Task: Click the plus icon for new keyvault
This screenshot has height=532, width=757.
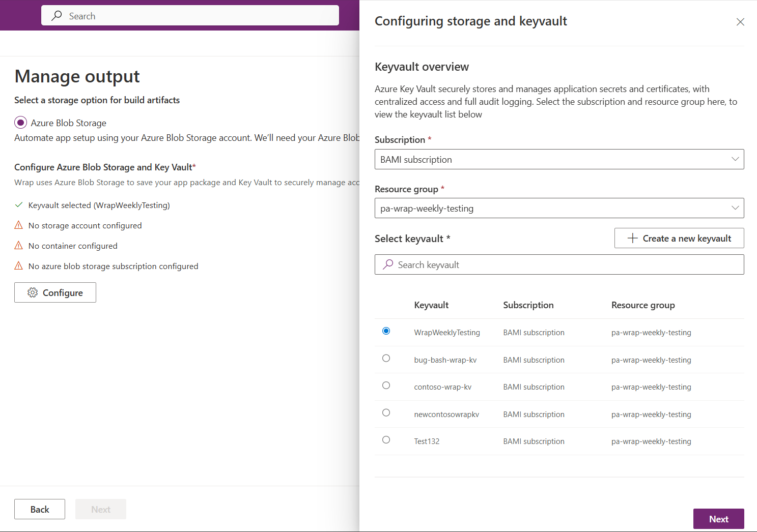Action: tap(632, 238)
